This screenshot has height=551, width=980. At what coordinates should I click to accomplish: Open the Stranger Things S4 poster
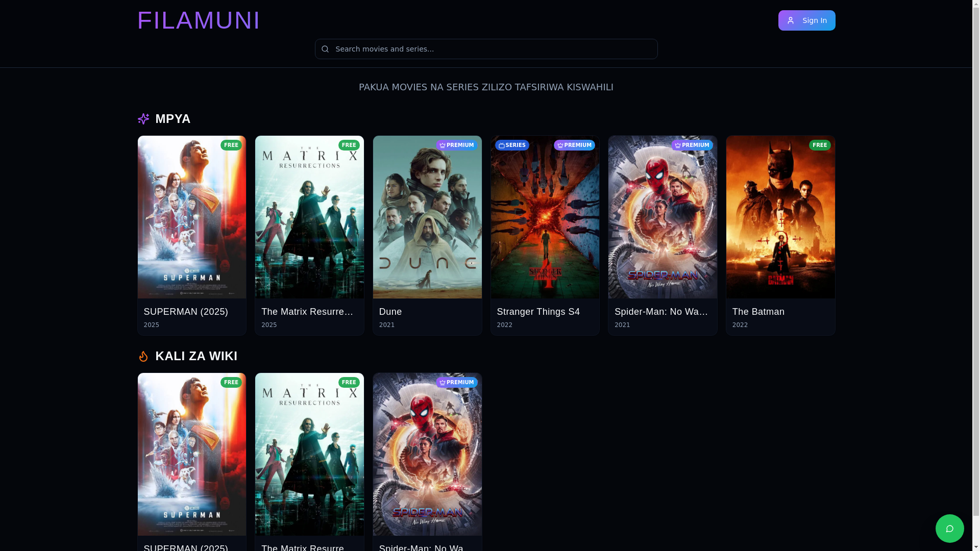click(x=545, y=217)
